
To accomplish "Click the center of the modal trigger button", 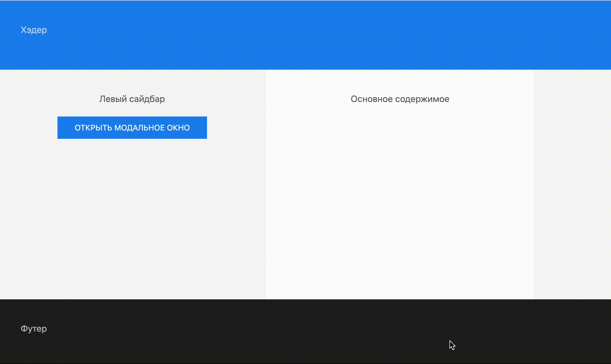I will [132, 127].
